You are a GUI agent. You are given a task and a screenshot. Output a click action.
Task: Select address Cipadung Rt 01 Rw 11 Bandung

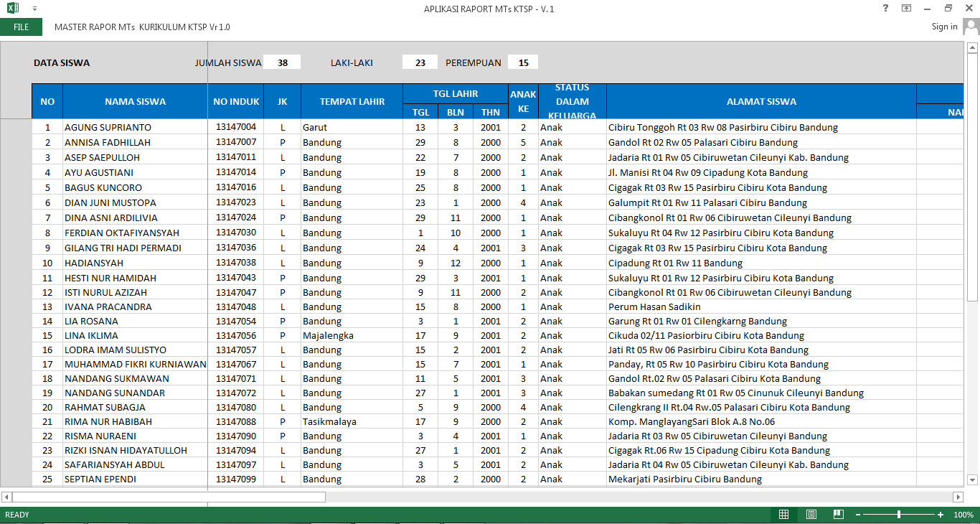click(761, 263)
